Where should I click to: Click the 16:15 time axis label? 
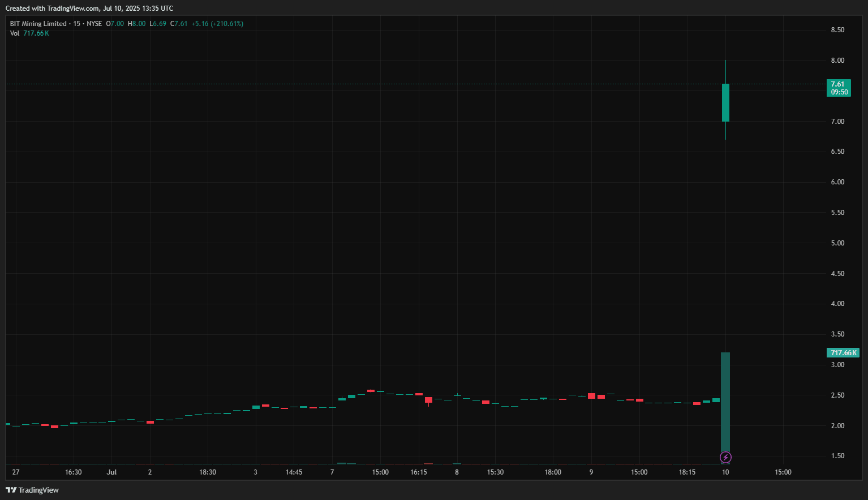(x=419, y=472)
